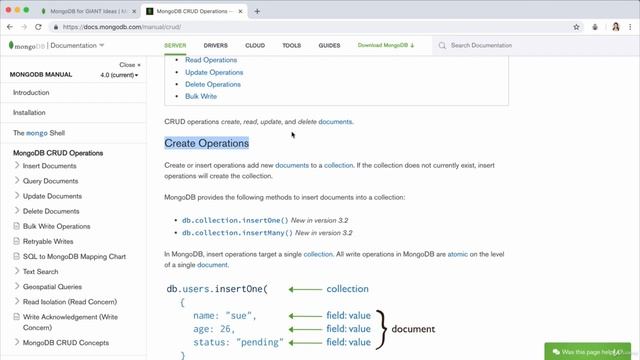The width and height of the screenshot is (640, 360).
Task: Close the MongoDB for GIANT Ideas tab
Action: click(134, 11)
